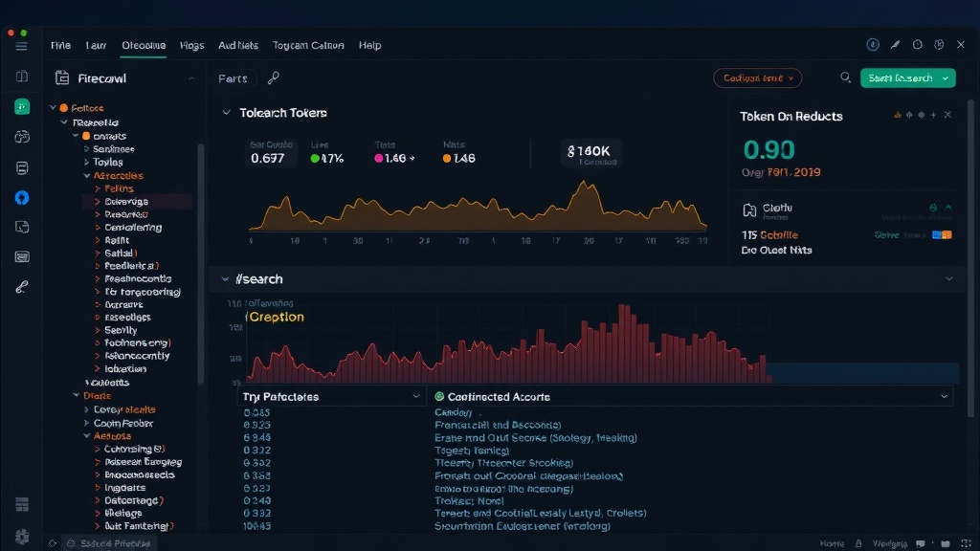The height and width of the screenshot is (551, 980).
Task: Click the green lock icon beside Ctoffu
Action: point(933,208)
